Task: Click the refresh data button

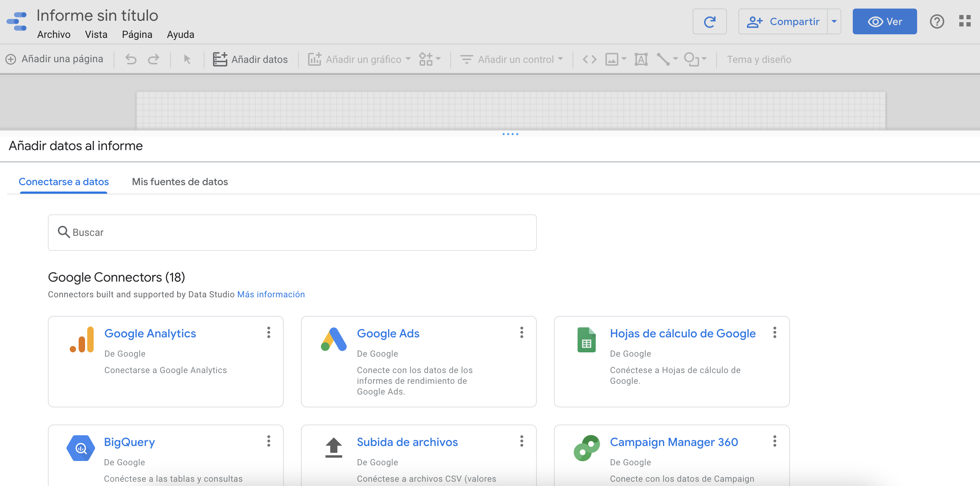Action: tap(709, 22)
